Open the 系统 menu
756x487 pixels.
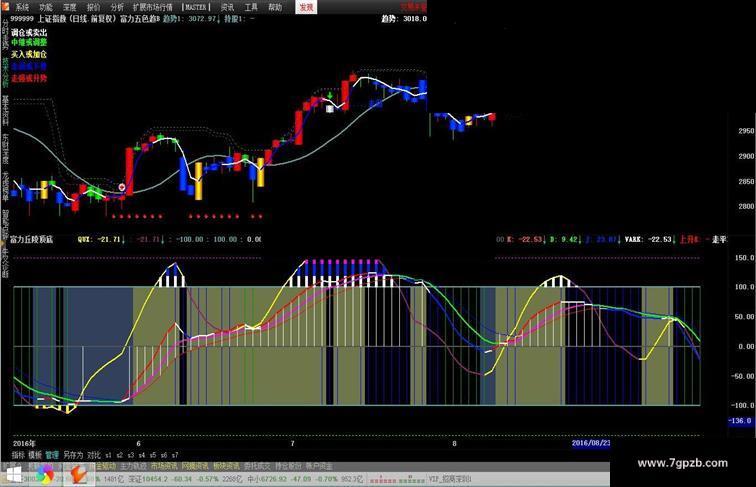22,7
